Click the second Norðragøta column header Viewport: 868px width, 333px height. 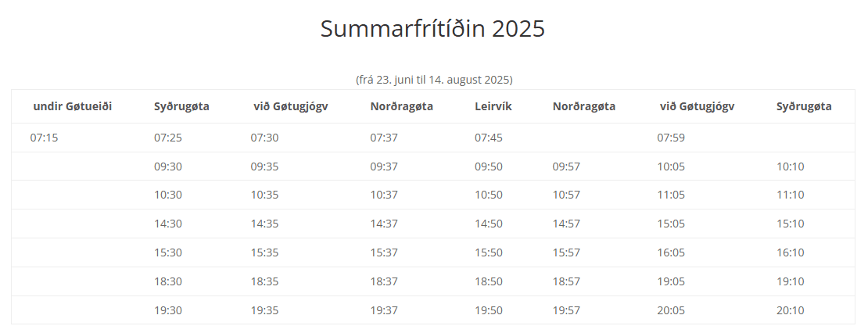[x=584, y=106]
